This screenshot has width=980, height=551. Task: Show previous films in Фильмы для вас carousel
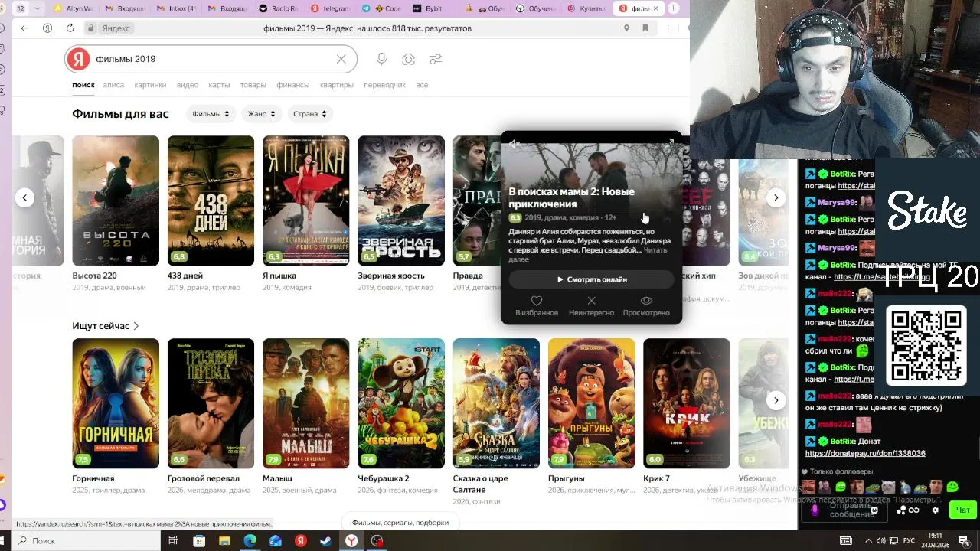(24, 197)
